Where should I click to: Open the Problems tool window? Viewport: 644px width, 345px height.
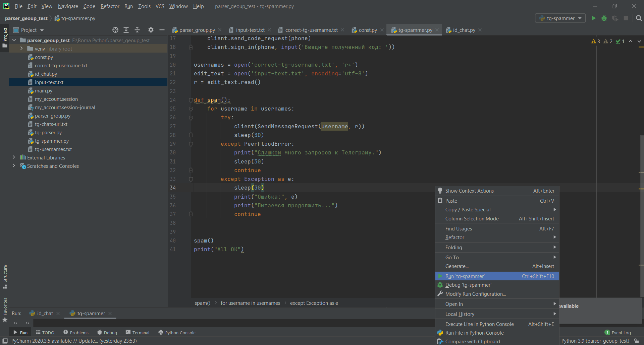(76, 333)
